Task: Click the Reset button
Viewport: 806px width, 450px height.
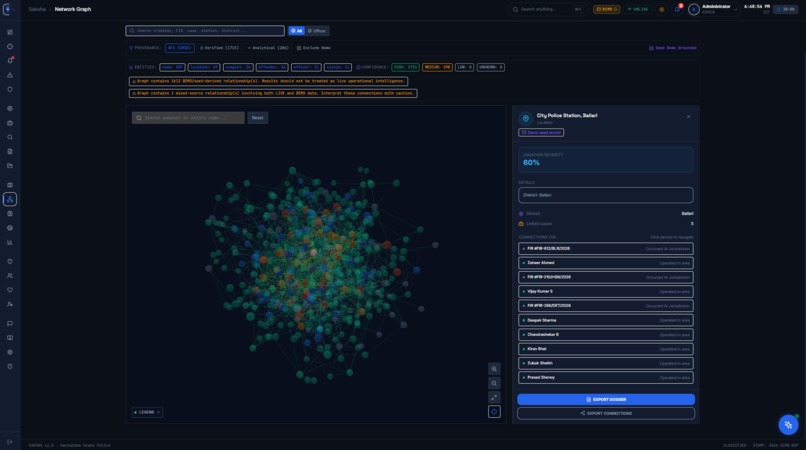Action: tap(258, 118)
